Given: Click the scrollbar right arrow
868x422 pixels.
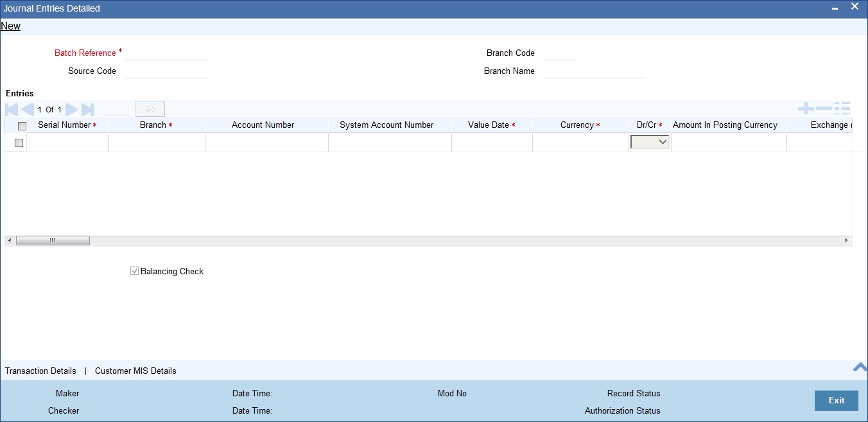Looking at the screenshot, I should tap(847, 241).
